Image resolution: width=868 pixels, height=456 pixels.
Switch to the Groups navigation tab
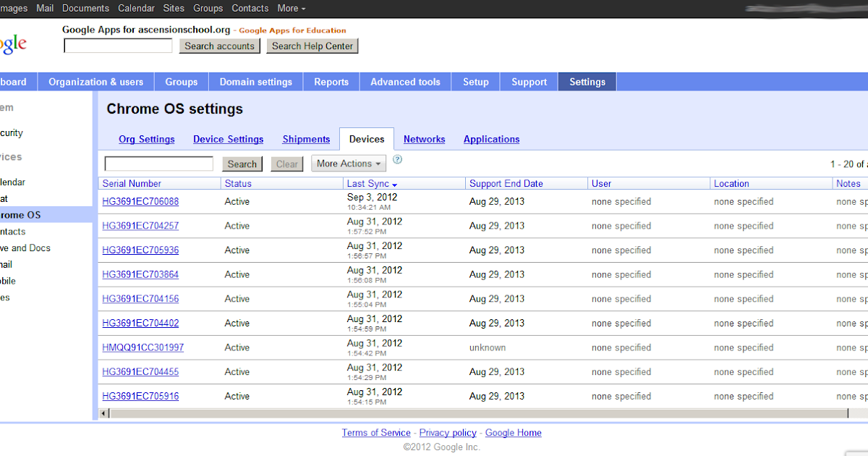tap(182, 82)
